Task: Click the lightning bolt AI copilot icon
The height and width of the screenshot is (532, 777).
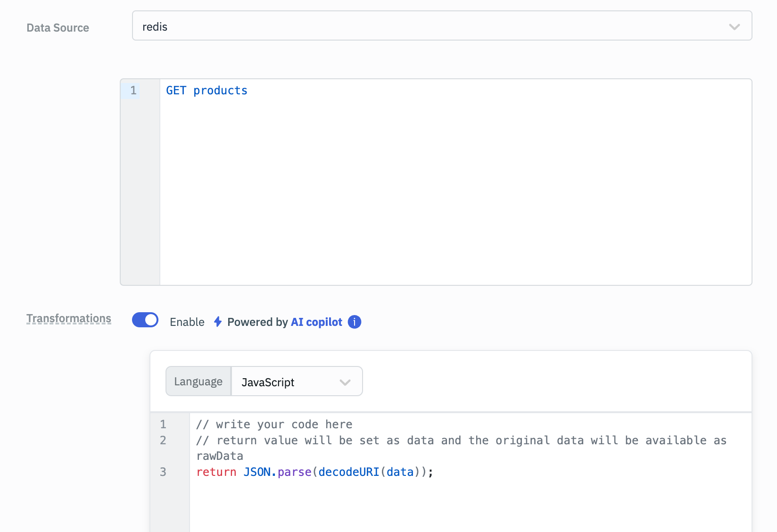Action: 217,322
